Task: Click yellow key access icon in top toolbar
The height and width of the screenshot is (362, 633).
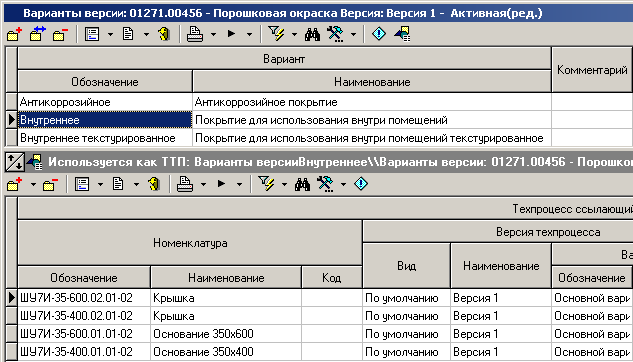Action: tap(164, 34)
